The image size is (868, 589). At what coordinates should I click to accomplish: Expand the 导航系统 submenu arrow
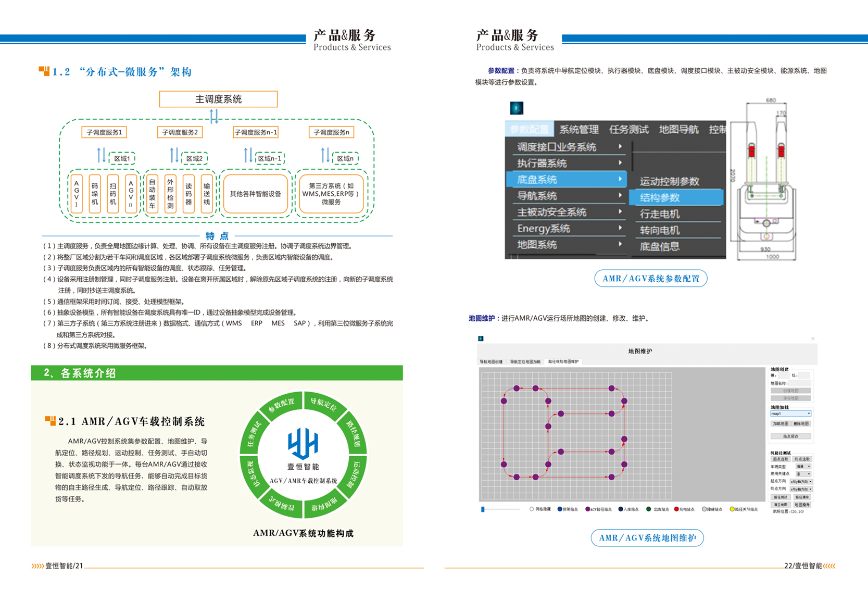pos(620,196)
